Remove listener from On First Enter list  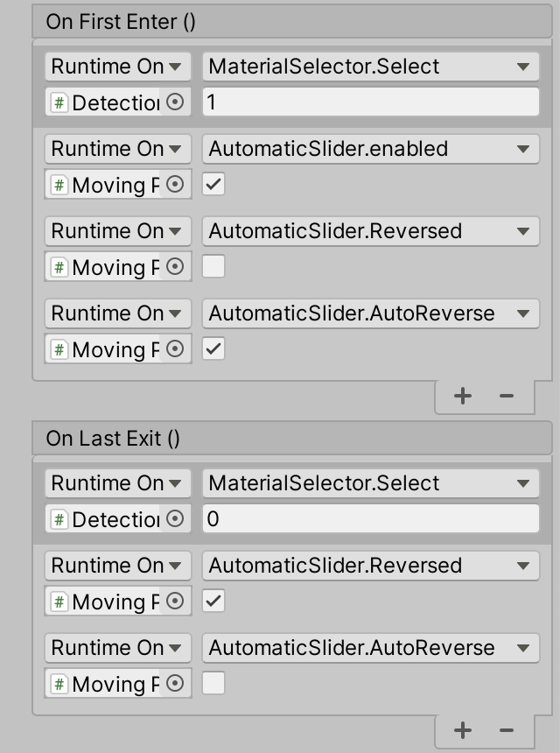click(507, 396)
